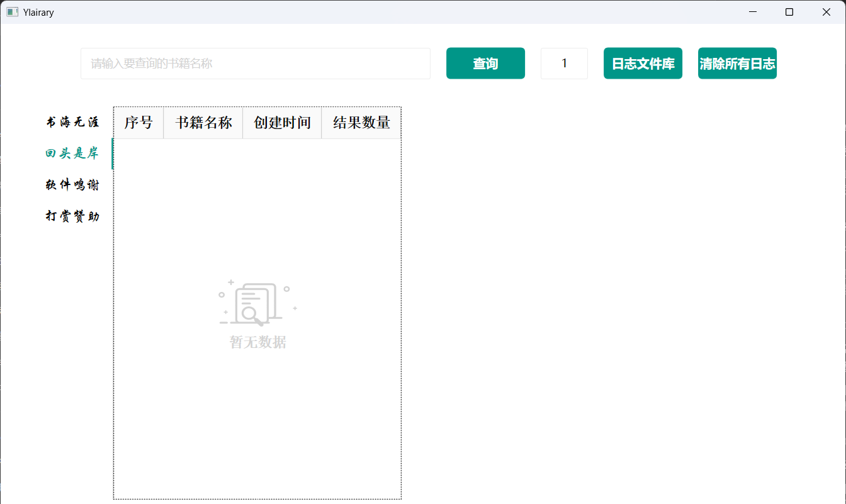Click the 结果数量 column header
This screenshot has height=504, width=846.
pos(361,123)
